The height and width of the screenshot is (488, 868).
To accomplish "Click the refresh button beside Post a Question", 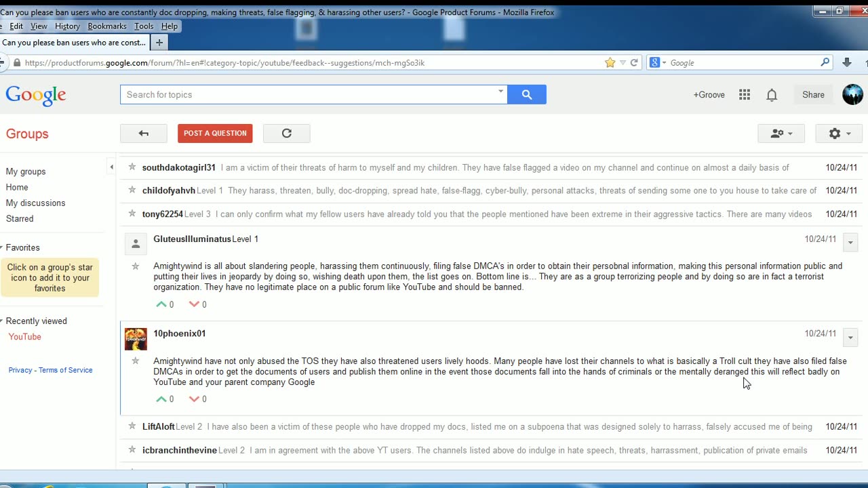I will pos(287,134).
